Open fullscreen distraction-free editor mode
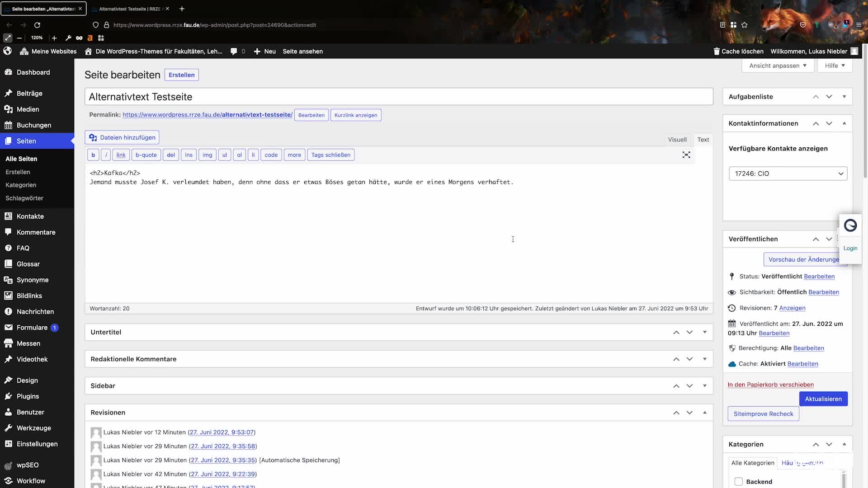 [x=686, y=155]
